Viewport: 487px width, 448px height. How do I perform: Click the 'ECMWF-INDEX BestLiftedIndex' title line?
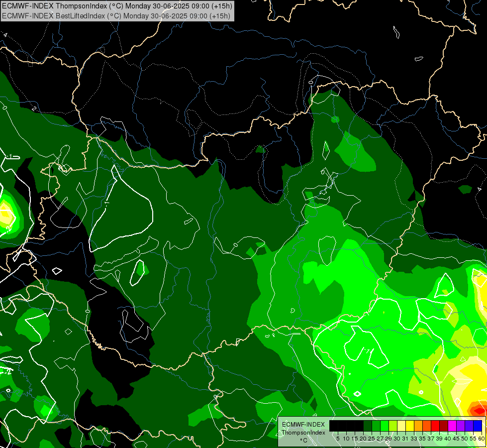(x=116, y=15)
